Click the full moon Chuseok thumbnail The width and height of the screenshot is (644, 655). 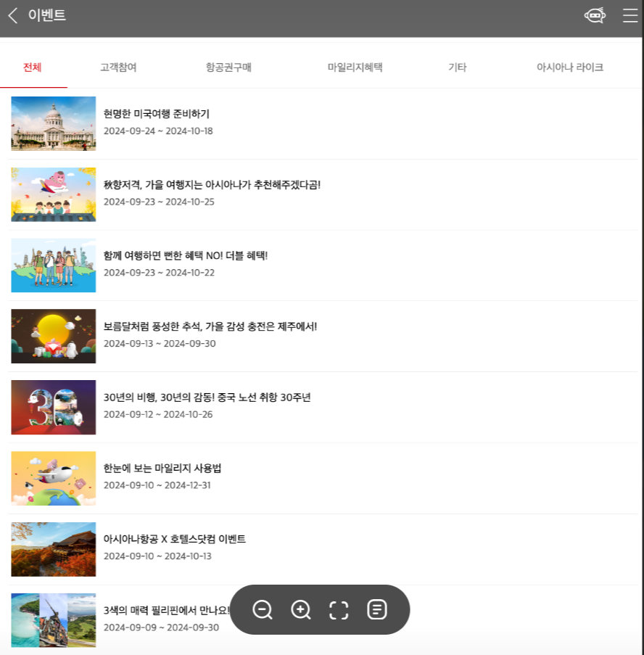click(54, 337)
